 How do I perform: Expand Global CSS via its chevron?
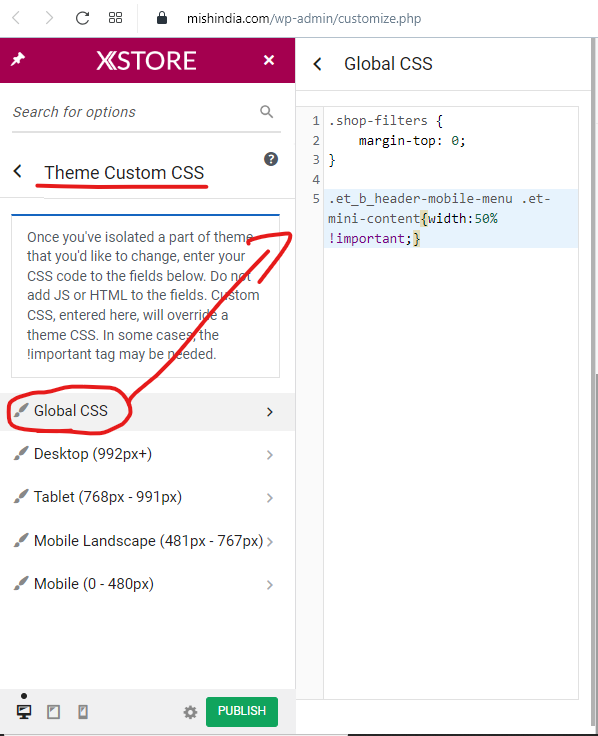pos(269,412)
